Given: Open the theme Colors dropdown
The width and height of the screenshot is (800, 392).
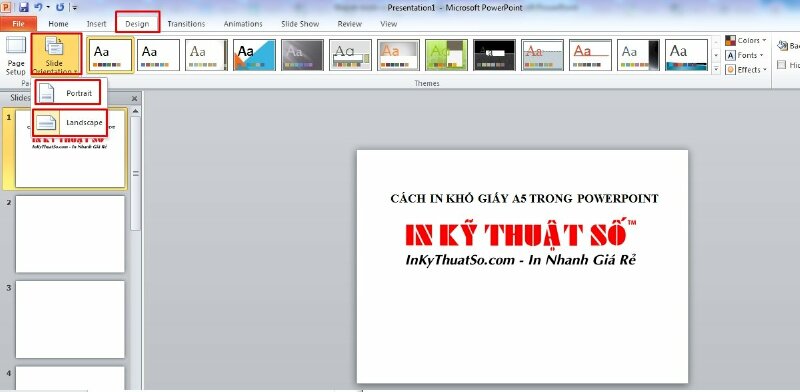Looking at the screenshot, I should point(746,40).
